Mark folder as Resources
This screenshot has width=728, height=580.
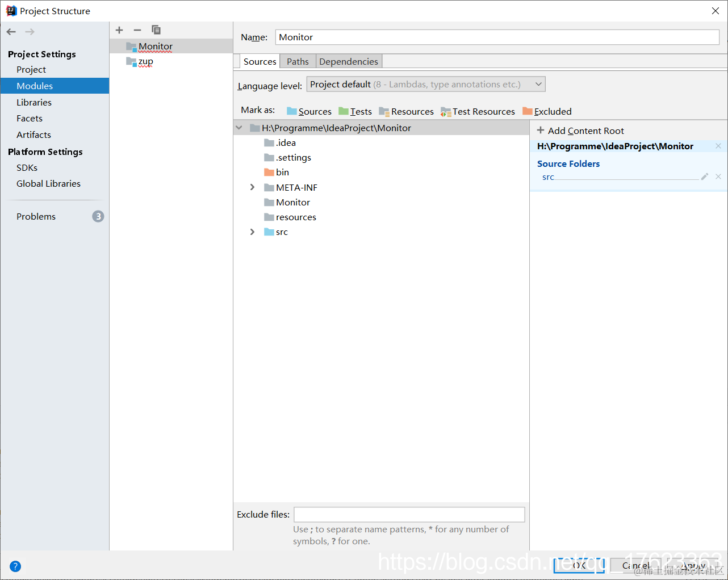[x=406, y=111]
